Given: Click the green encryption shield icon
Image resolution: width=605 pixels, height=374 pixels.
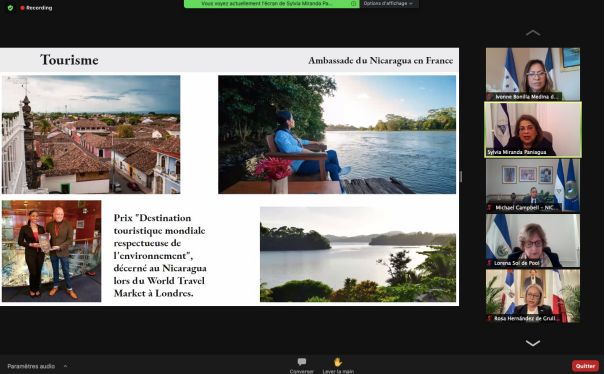Looking at the screenshot, I should pyautogui.click(x=10, y=8).
